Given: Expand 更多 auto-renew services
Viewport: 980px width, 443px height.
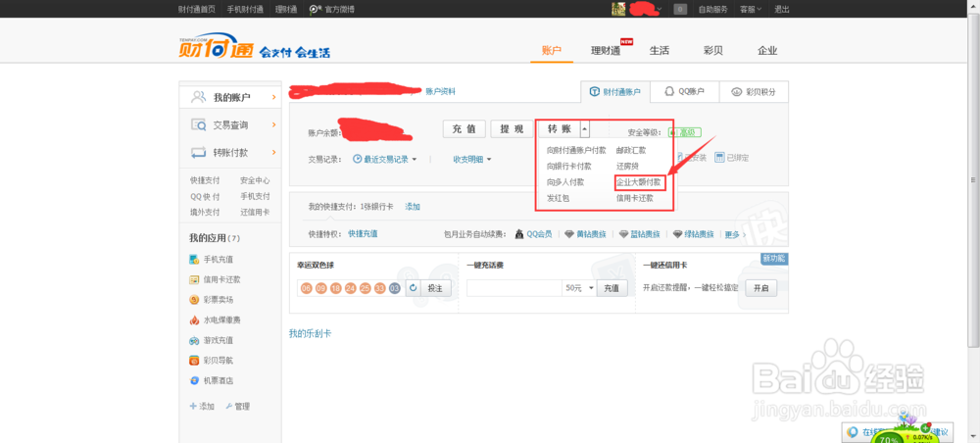Looking at the screenshot, I should tap(735, 235).
